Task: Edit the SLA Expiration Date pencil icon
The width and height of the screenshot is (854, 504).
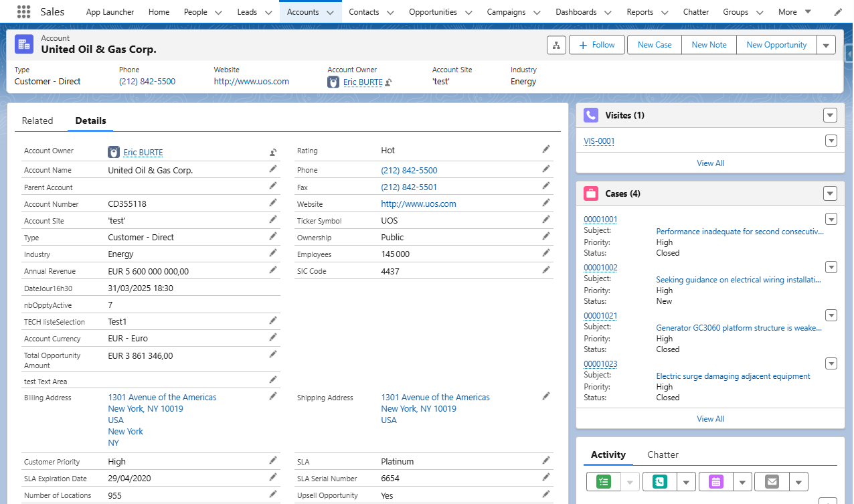Action: [272, 477]
